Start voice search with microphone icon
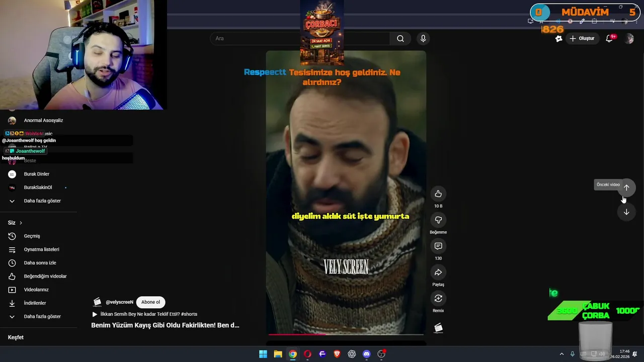 click(x=423, y=38)
